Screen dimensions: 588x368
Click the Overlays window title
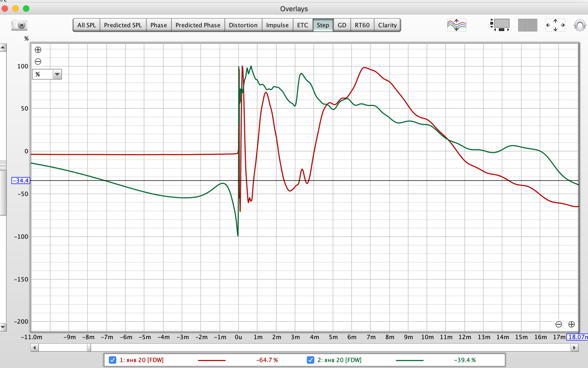coord(294,9)
